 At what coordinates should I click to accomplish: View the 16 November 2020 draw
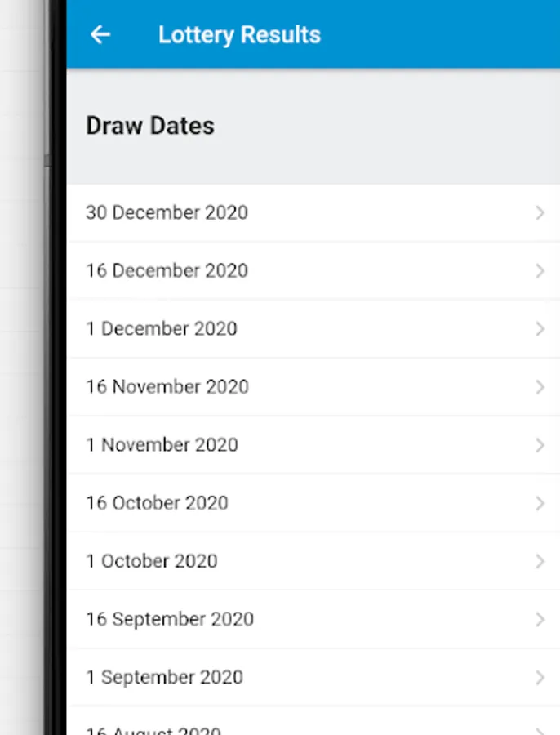tap(167, 386)
